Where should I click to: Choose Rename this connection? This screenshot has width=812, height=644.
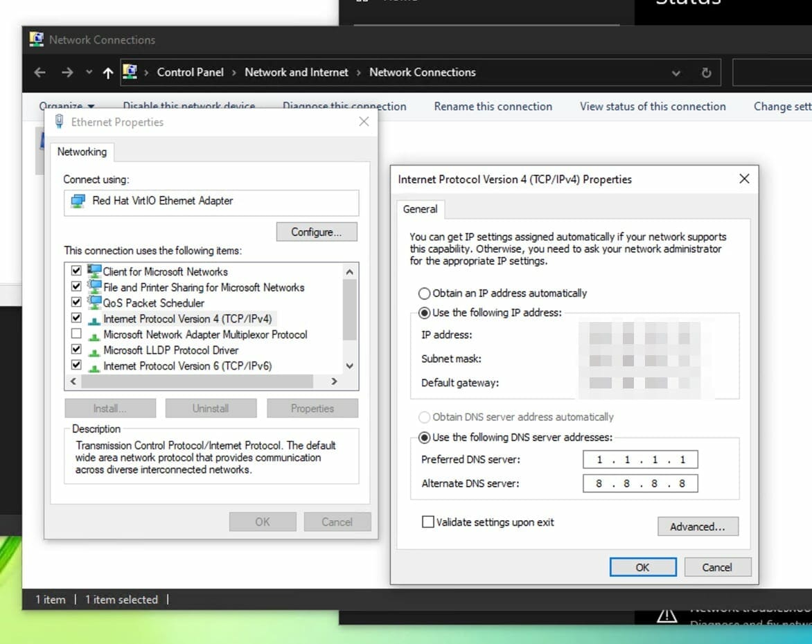[493, 106]
